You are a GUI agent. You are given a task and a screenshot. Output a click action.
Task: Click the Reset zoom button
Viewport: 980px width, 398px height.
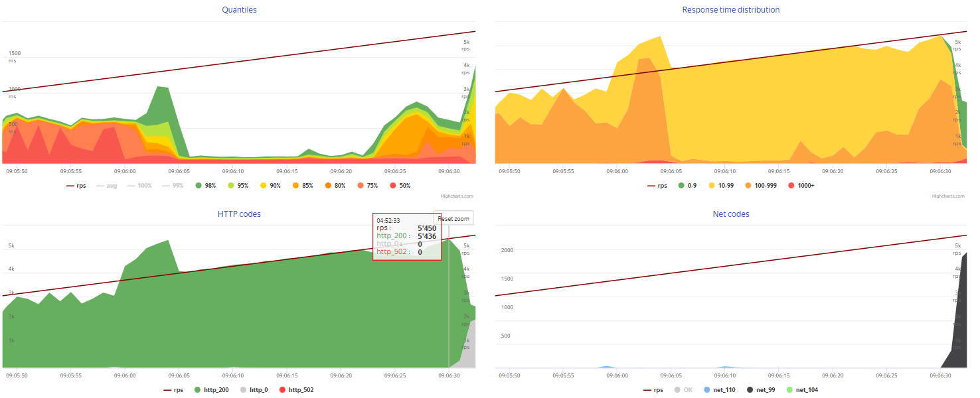point(453,218)
